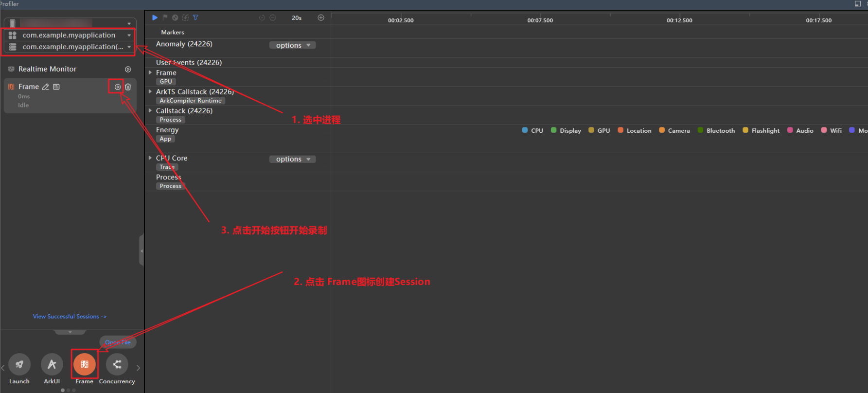This screenshot has height=393, width=868.
Task: Click the Frame session template icon
Action: coord(84,364)
